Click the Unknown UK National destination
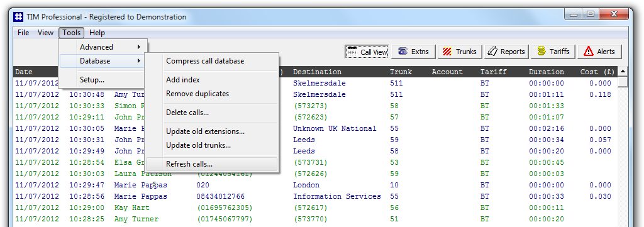Screen dimensions: 644x227 click(335, 128)
